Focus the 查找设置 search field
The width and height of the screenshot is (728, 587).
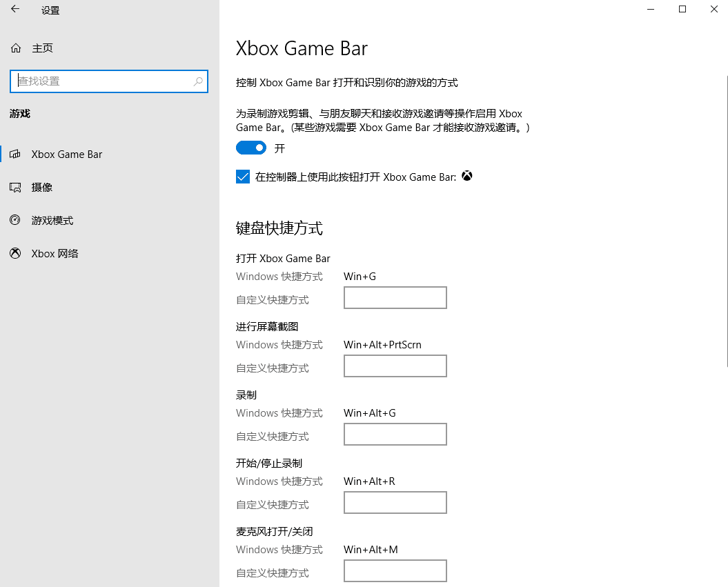coord(104,81)
